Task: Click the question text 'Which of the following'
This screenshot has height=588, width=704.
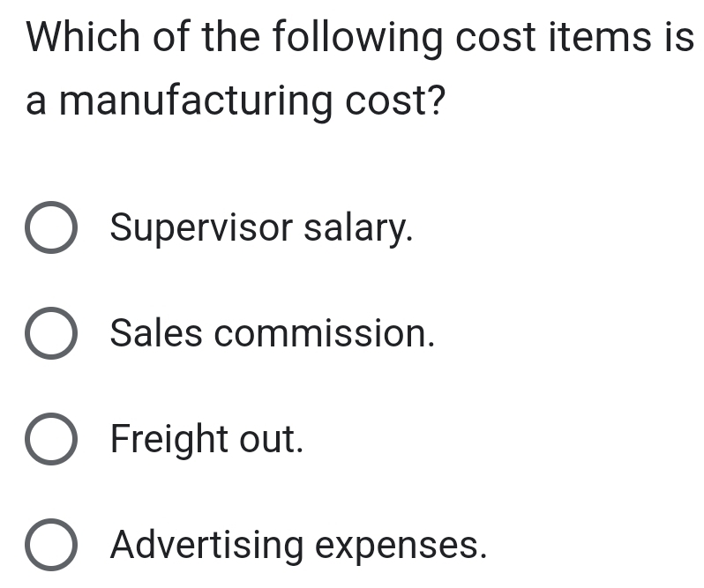Action: point(235,38)
